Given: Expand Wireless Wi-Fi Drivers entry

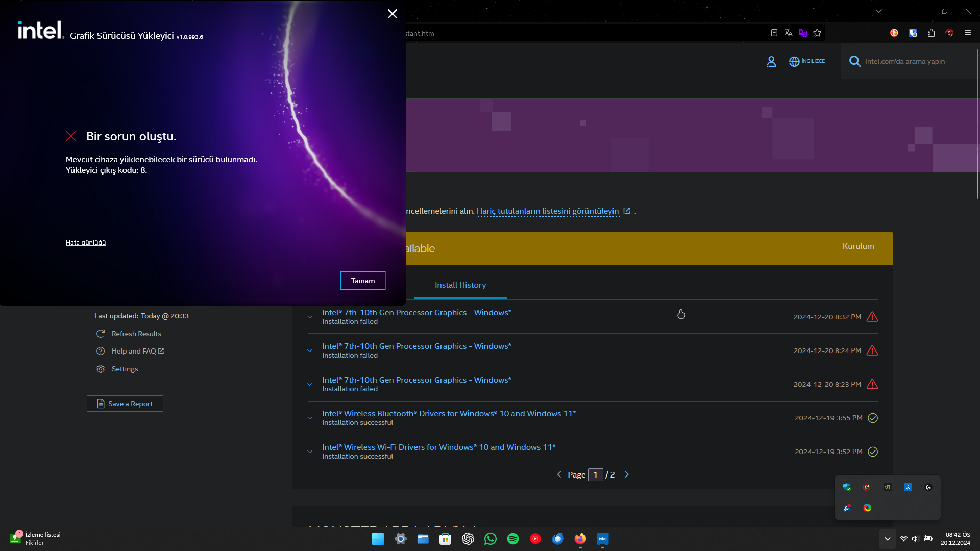Looking at the screenshot, I should [x=310, y=452].
